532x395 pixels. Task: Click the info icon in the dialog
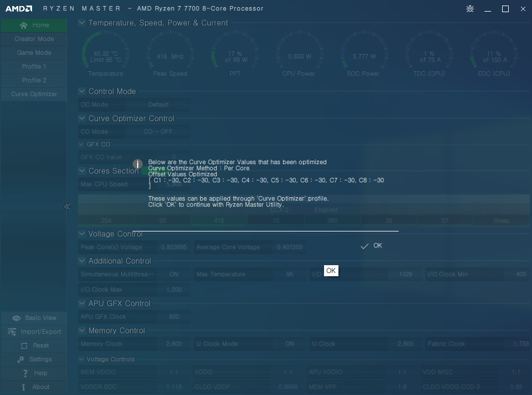tap(137, 165)
